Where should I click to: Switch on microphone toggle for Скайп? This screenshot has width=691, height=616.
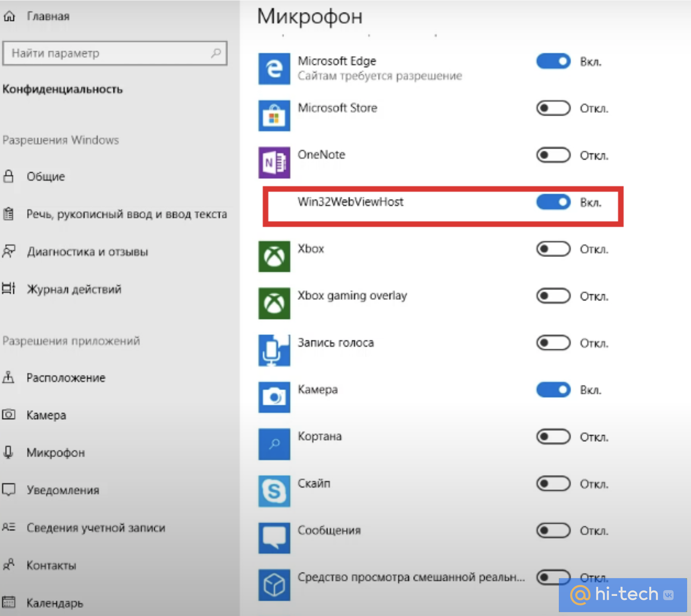(x=553, y=483)
